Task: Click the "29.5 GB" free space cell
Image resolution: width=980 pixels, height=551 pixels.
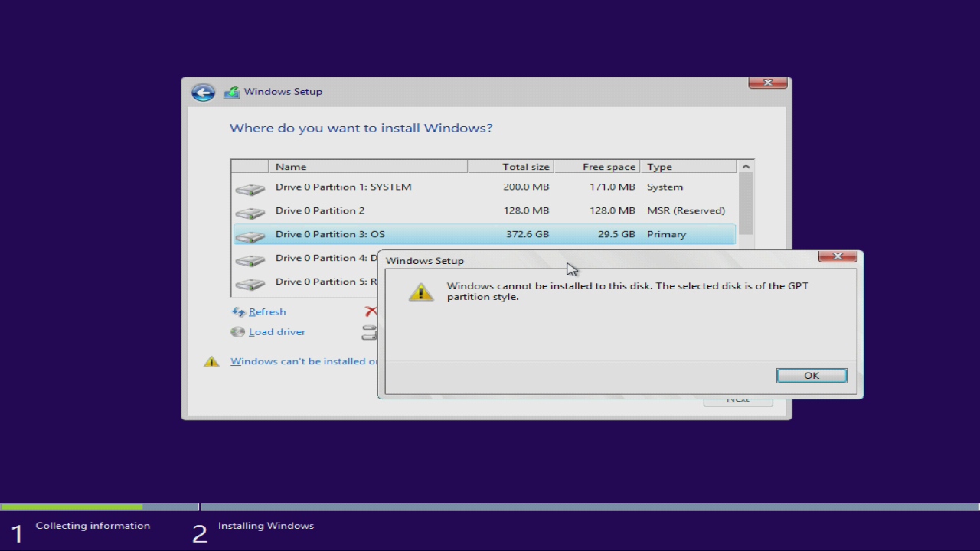Action: point(616,234)
